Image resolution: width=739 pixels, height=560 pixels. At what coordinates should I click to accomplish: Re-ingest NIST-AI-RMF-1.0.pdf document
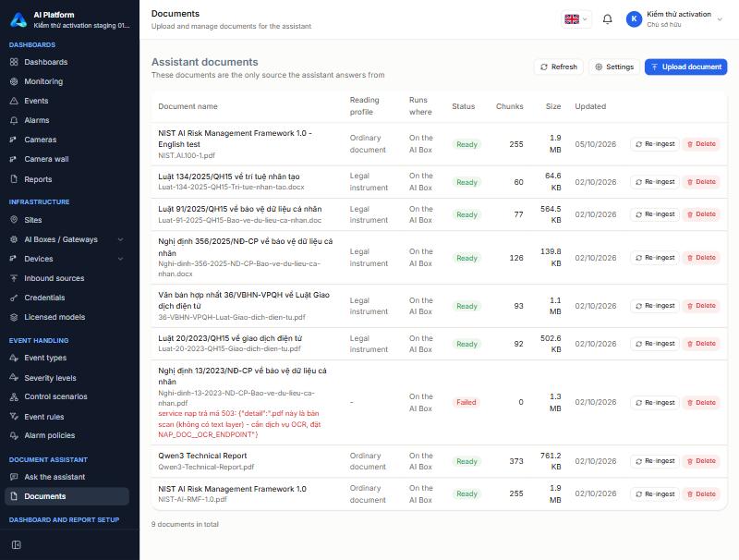coord(655,494)
